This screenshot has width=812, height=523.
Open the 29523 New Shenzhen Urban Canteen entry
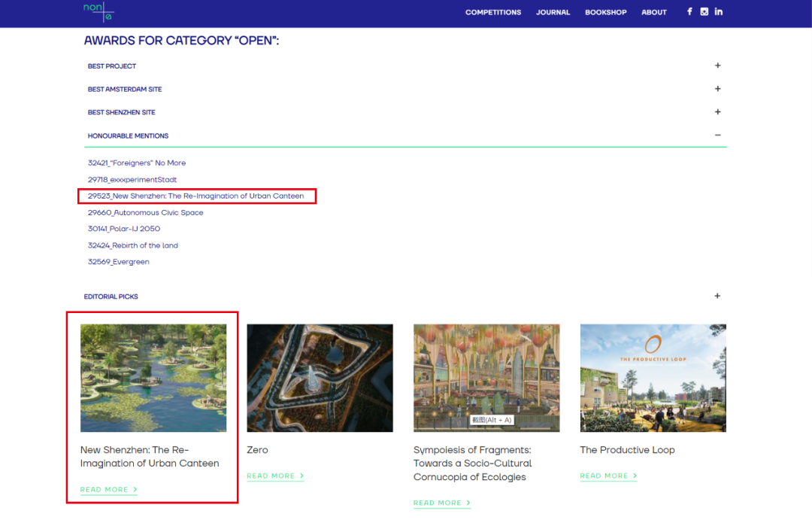point(195,196)
